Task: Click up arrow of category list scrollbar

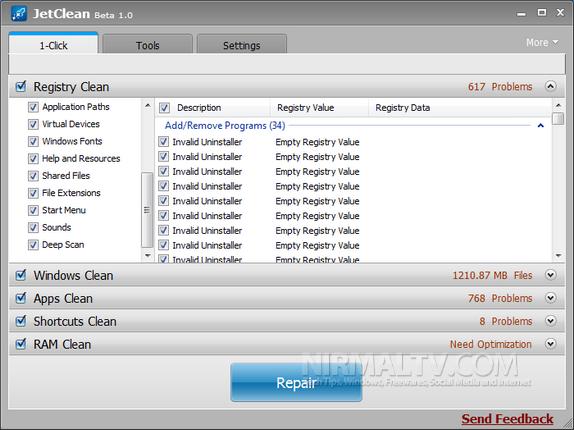Action: [148, 105]
